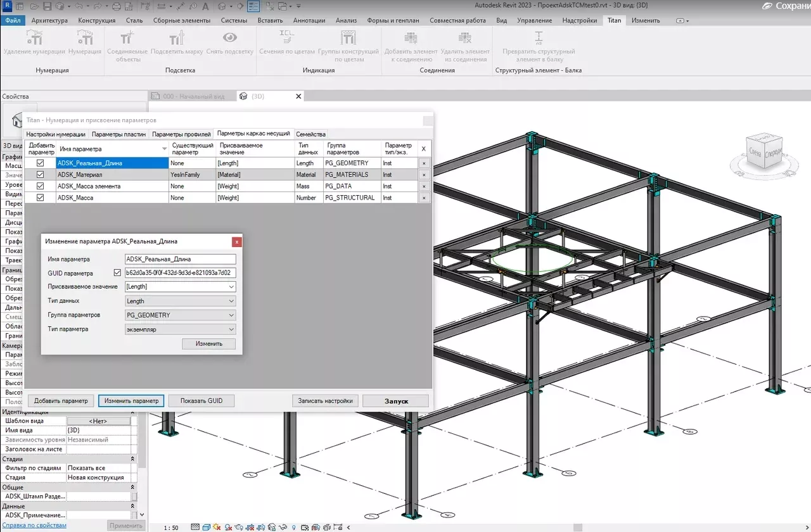The width and height of the screenshot is (811, 532).
Task: Uncheck the ADSK_Материал row checkbox
Action: point(40,174)
